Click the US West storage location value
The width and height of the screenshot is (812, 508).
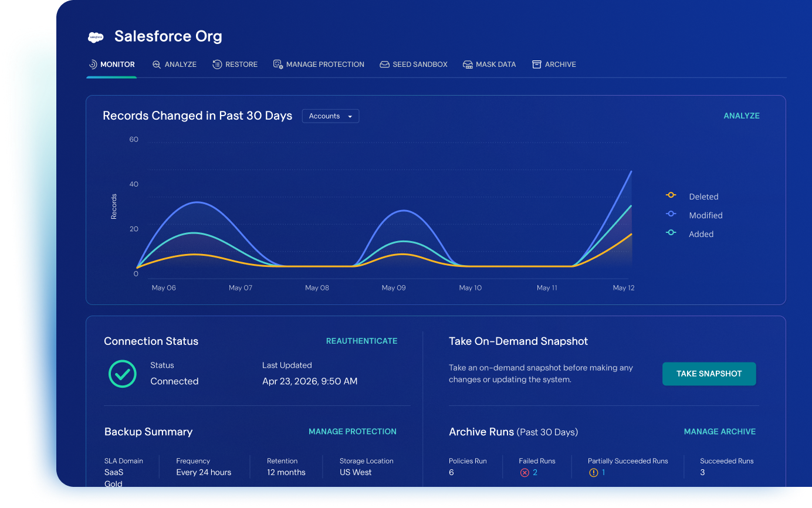click(x=356, y=472)
